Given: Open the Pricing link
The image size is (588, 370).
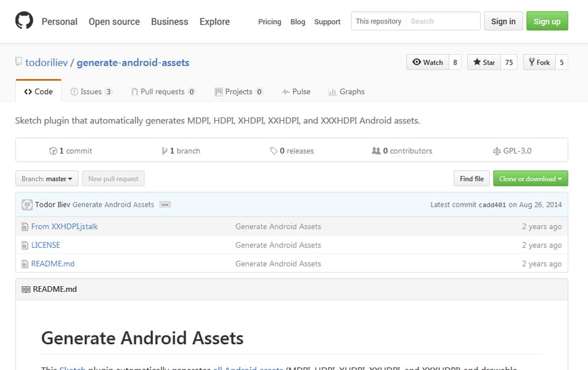Looking at the screenshot, I should click(x=269, y=22).
